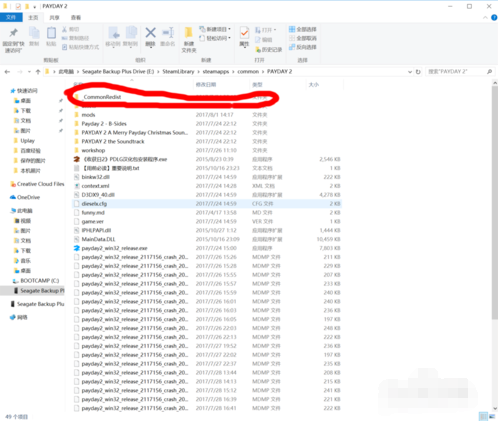The height and width of the screenshot is (421, 498).
Task: Open OneDrive in the navigation pane
Action: tap(25, 197)
